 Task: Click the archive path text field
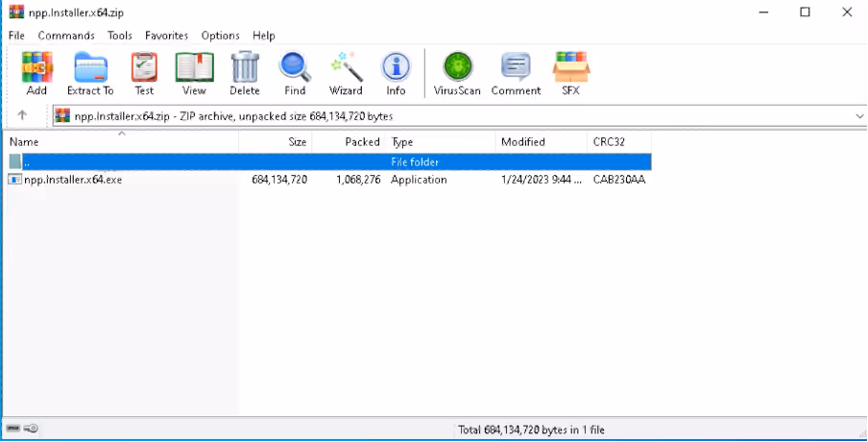(x=460, y=116)
